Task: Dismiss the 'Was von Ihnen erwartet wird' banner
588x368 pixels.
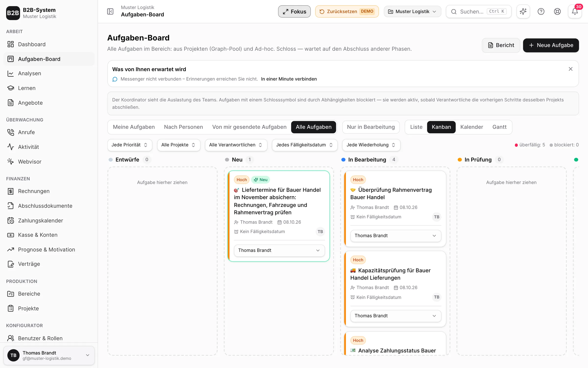Action: 571,69
